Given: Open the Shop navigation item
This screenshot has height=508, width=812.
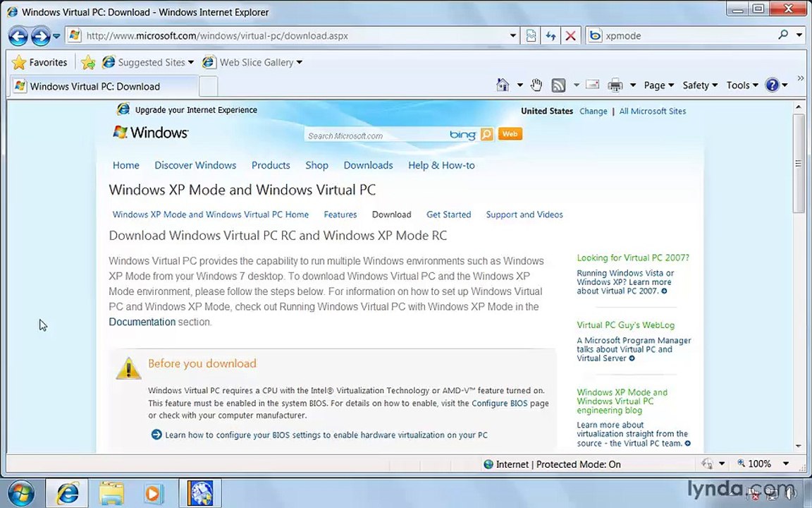Looking at the screenshot, I should coord(317,165).
